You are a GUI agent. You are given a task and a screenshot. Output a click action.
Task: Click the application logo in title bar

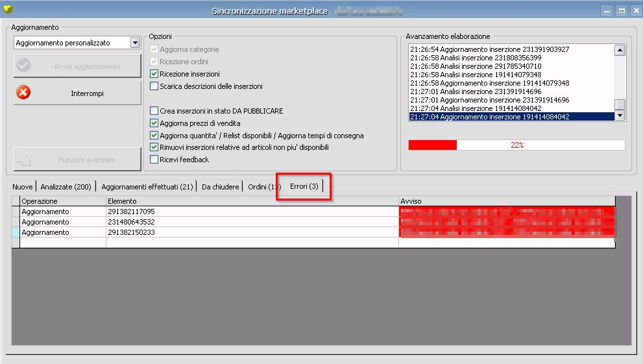coord(8,9)
